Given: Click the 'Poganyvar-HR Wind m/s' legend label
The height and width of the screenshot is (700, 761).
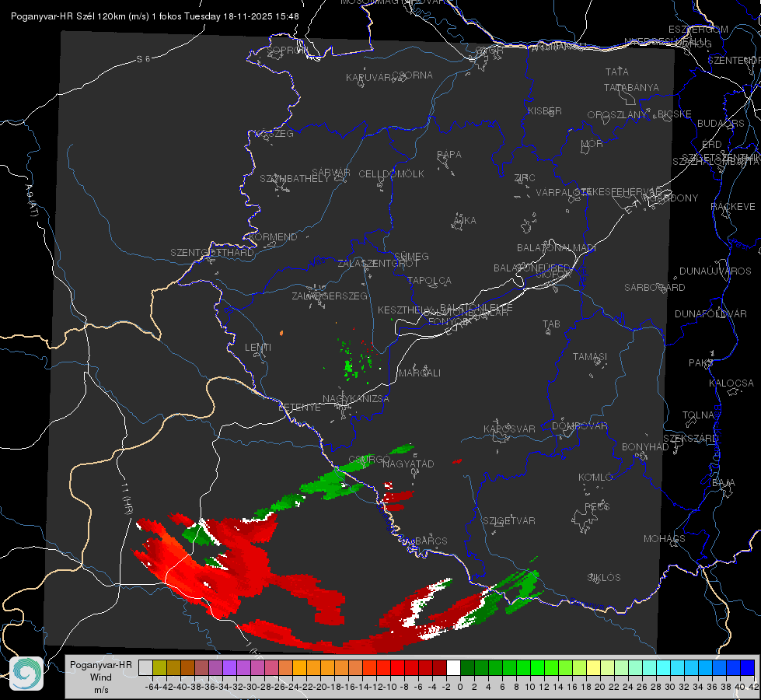Looking at the screenshot, I should click(100, 677).
